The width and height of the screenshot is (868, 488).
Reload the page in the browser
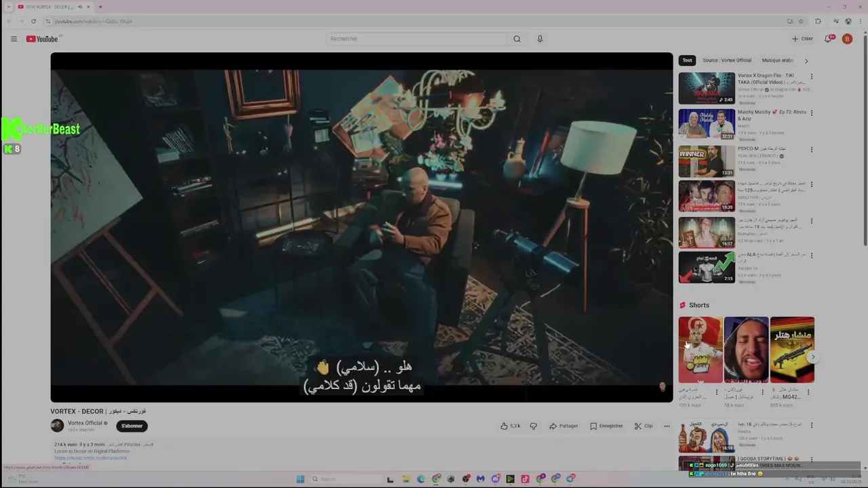tap(33, 21)
